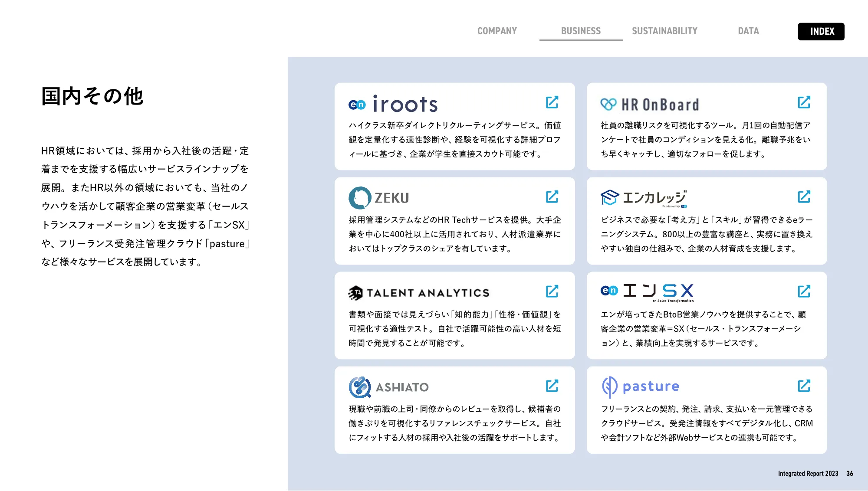
Task: Click the BtoB営業ノウハウ description text
Action: [703, 329]
